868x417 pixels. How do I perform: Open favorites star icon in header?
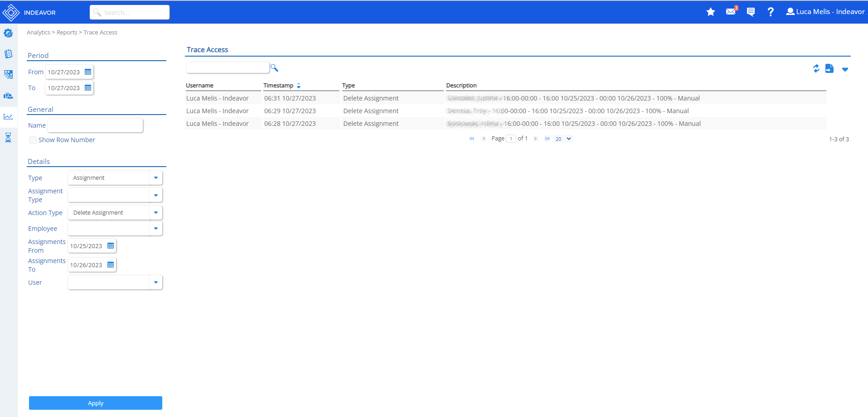[711, 12]
